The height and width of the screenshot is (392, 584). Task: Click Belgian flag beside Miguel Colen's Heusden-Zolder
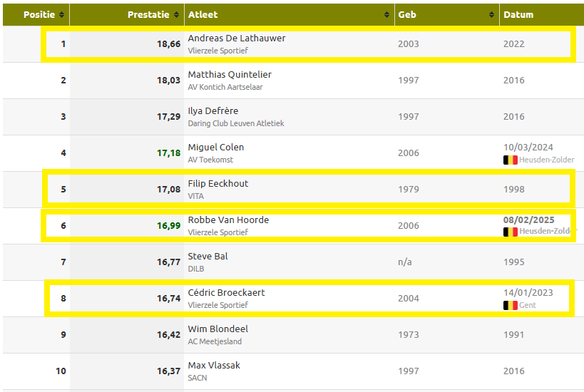pos(510,160)
